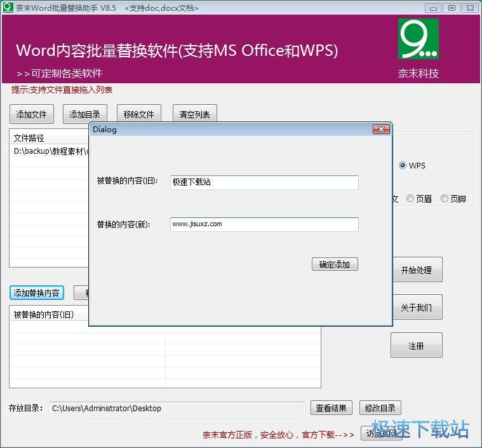Click the 查看结果 button
The width and height of the screenshot is (482, 448).
[331, 408]
